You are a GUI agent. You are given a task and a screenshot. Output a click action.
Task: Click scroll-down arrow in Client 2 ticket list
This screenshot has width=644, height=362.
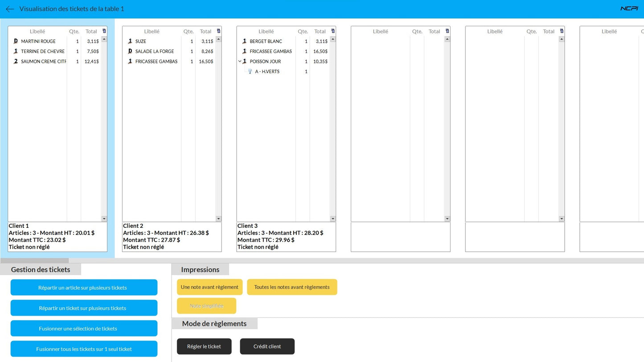click(x=218, y=219)
